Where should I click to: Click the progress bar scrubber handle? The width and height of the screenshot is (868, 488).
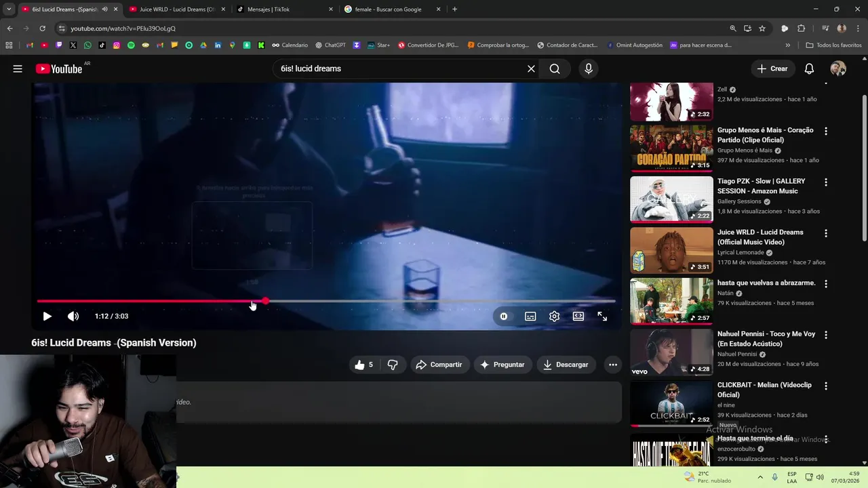[265, 301]
